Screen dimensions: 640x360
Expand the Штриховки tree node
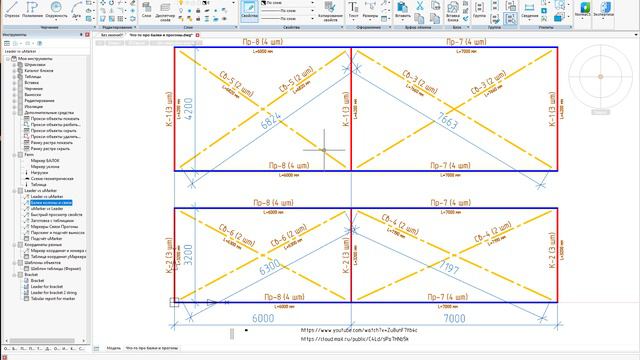click(x=14, y=65)
